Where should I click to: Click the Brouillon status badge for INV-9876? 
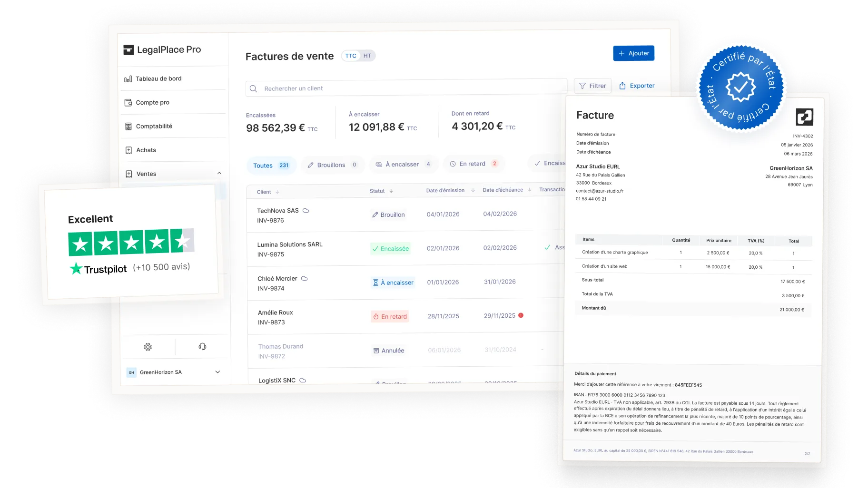(388, 215)
